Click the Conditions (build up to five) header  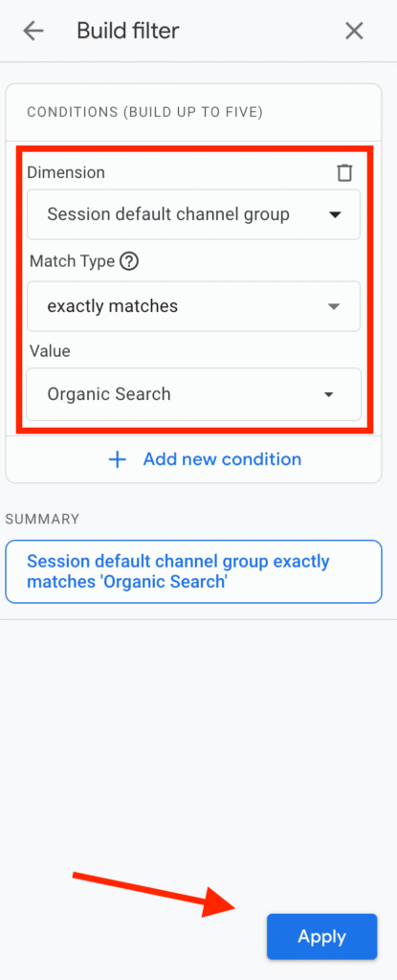pyautogui.click(x=144, y=113)
